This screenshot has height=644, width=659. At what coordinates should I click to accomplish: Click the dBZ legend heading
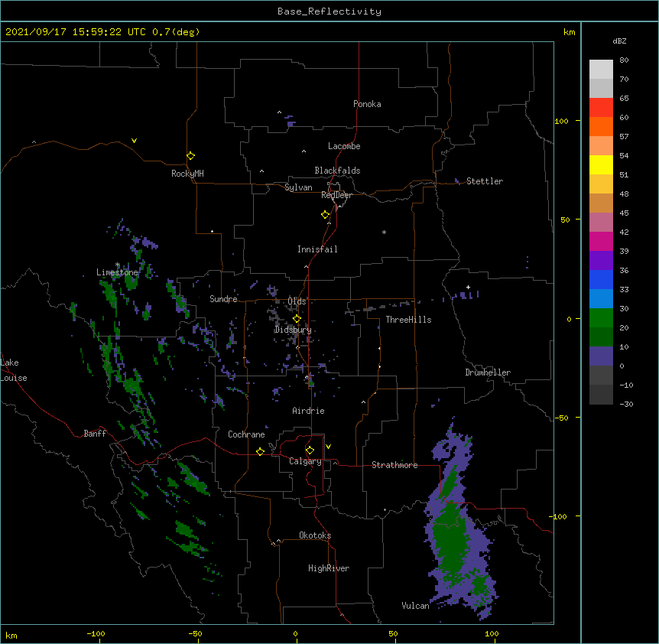click(x=619, y=41)
